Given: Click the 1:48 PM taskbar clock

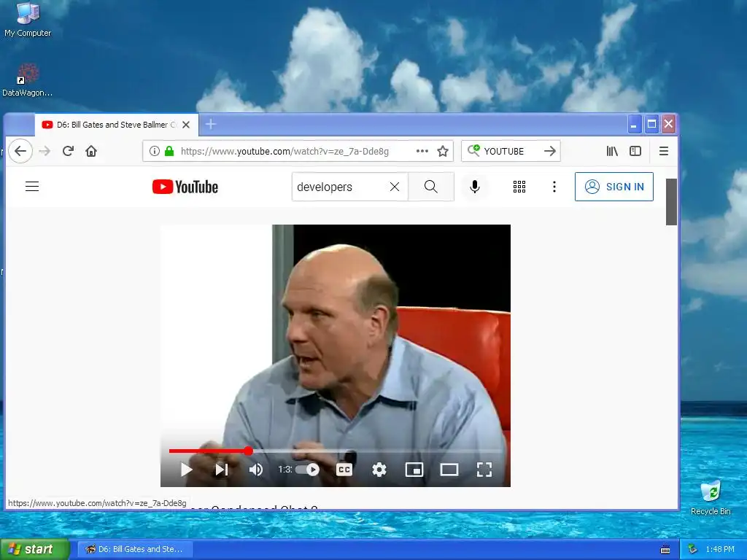Looking at the screenshot, I should pyautogui.click(x=720, y=549).
